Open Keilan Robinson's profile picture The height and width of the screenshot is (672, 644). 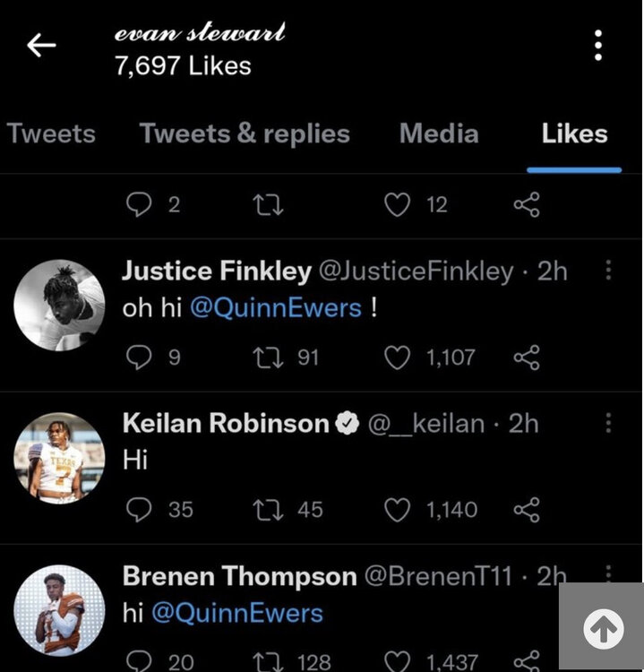pyautogui.click(x=60, y=458)
